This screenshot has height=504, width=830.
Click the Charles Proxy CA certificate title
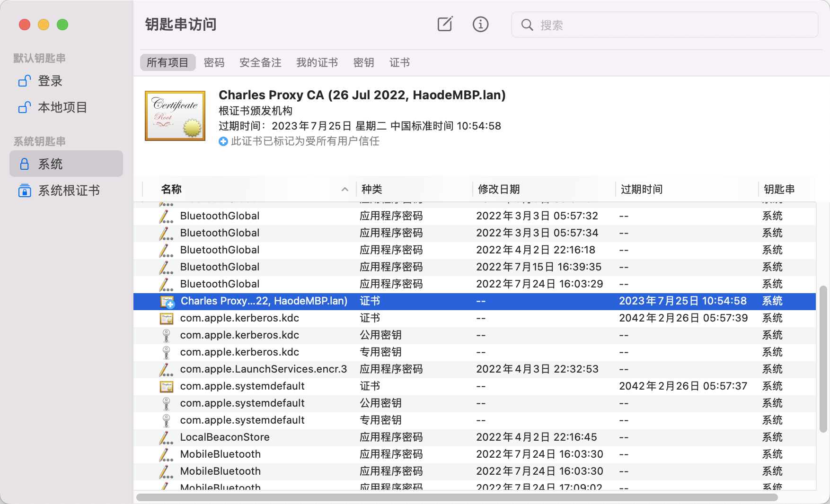[x=362, y=95]
